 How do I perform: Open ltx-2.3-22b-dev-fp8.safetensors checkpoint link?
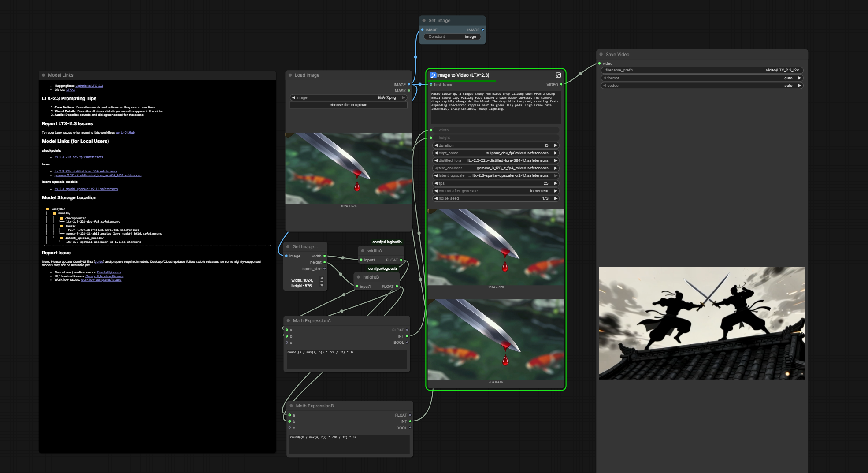[78, 157]
